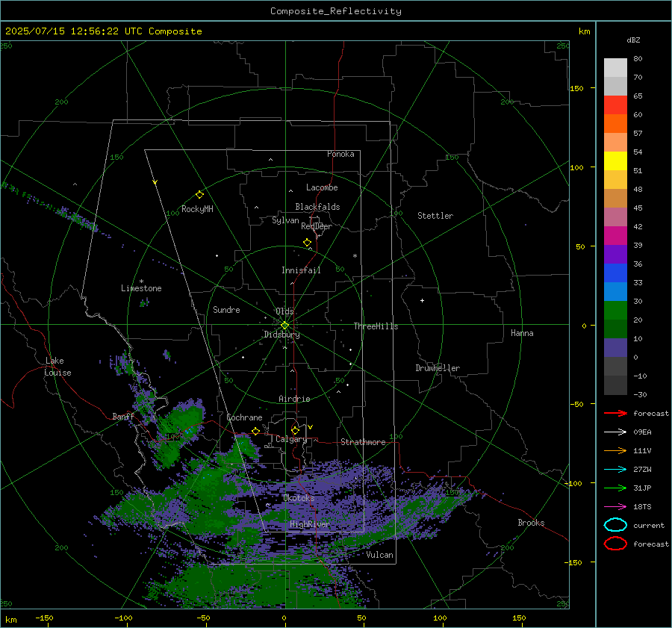Click the Strathmore label
672x628 pixels.
(363, 442)
